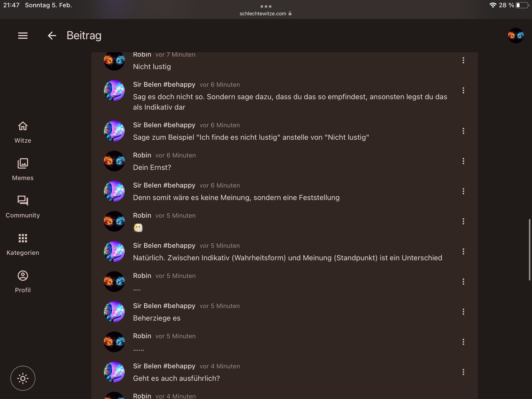Open options for "Dein Ernst?" comment
Image resolution: width=532 pixels, height=399 pixels.
(x=463, y=161)
